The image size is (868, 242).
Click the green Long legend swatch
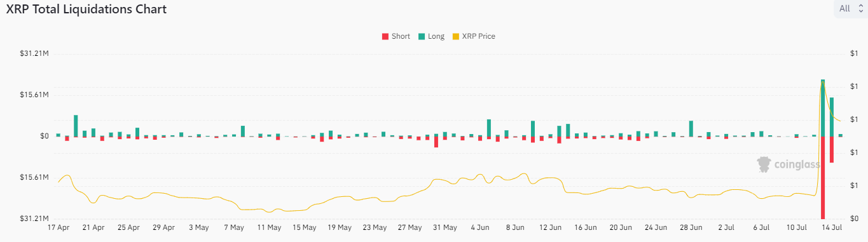421,36
